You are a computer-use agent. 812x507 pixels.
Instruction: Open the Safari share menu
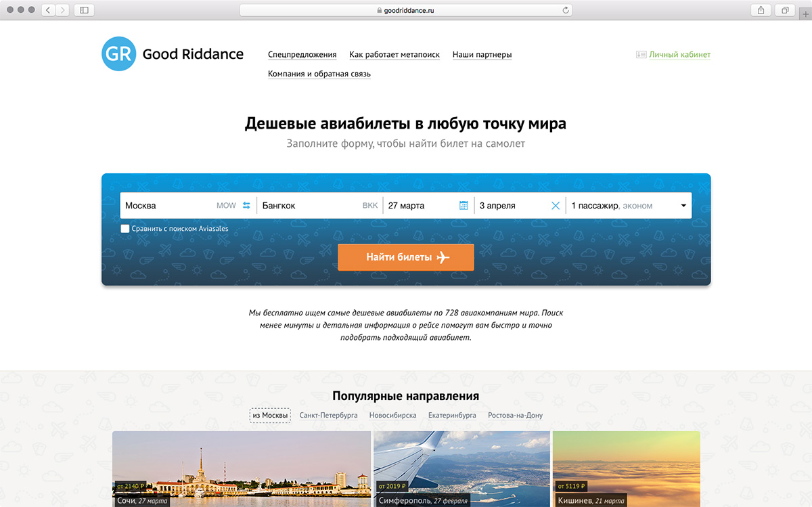click(x=761, y=10)
